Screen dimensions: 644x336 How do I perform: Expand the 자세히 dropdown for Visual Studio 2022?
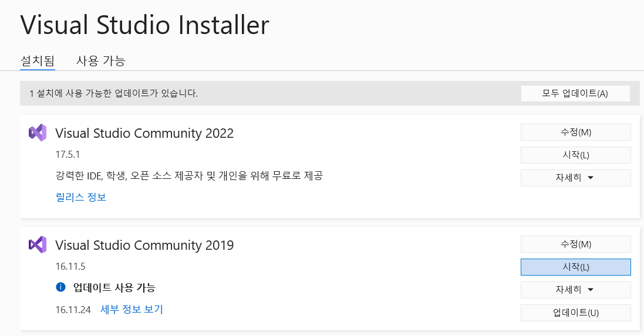(576, 178)
